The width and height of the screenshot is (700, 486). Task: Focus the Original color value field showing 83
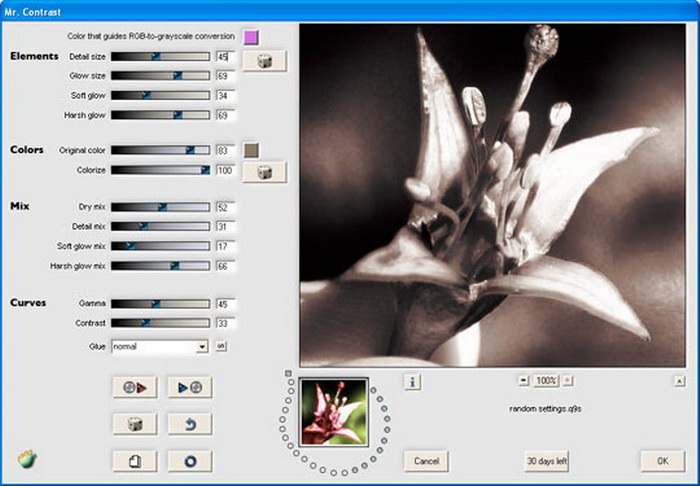coord(225,150)
